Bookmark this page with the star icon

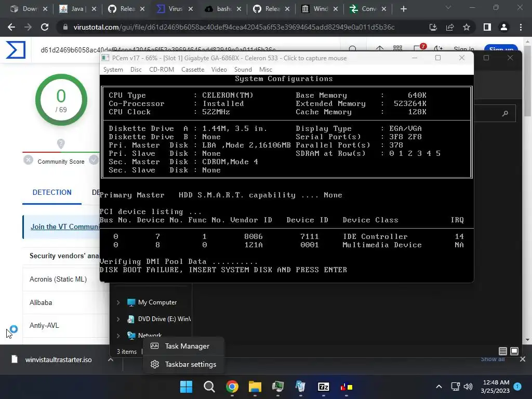[467, 27]
